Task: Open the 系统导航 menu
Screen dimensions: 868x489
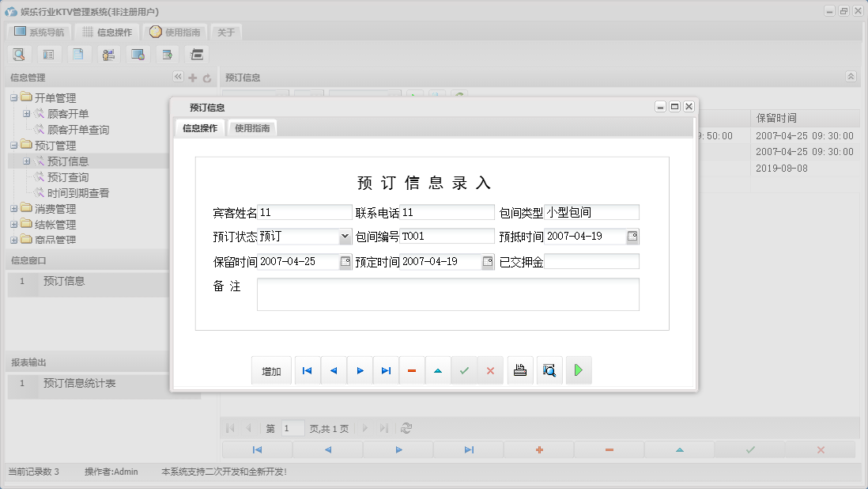Action: pos(38,32)
